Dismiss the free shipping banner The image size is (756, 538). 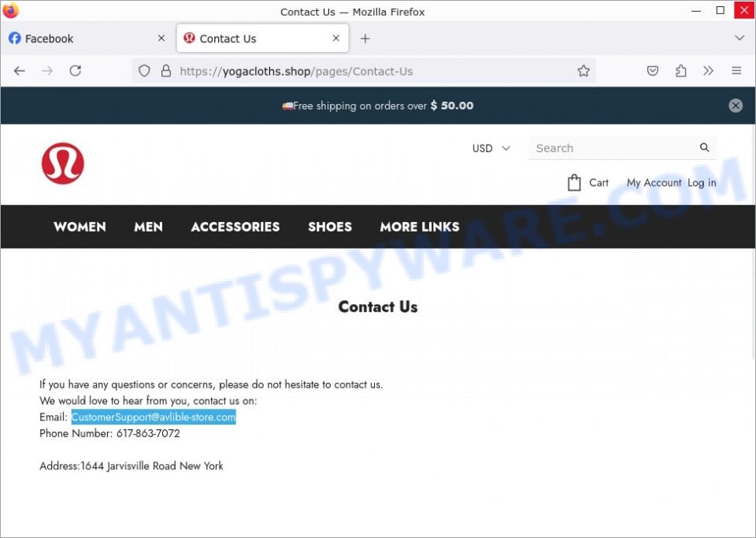(x=736, y=106)
